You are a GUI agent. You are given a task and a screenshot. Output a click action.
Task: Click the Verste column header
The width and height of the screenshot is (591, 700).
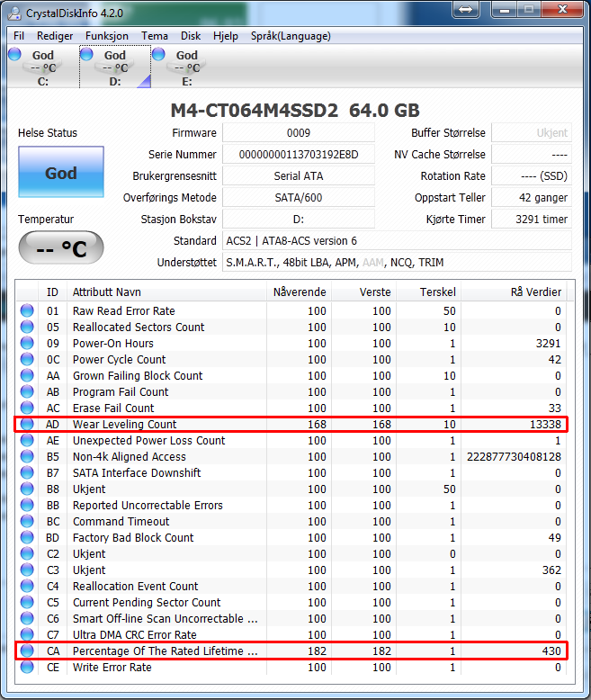click(363, 292)
